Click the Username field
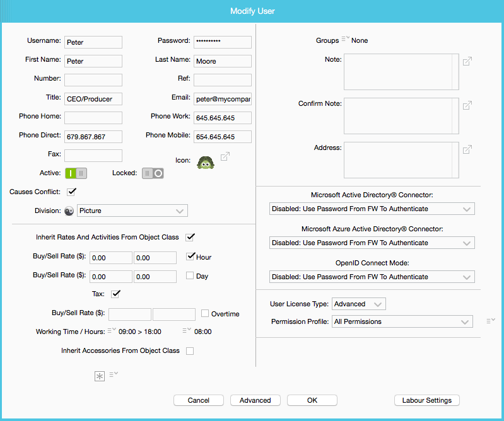This screenshot has width=504, height=421. click(x=93, y=42)
